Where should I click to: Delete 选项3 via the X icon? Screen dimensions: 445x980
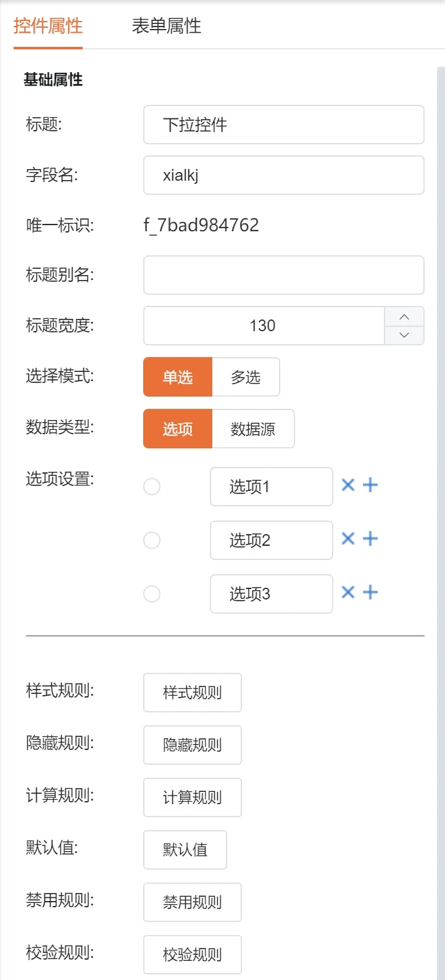(x=348, y=593)
